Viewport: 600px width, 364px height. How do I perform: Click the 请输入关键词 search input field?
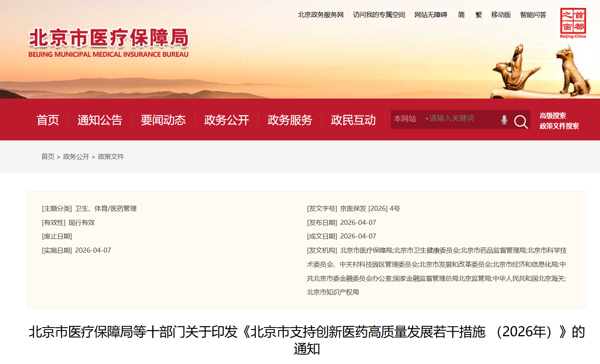coord(460,119)
